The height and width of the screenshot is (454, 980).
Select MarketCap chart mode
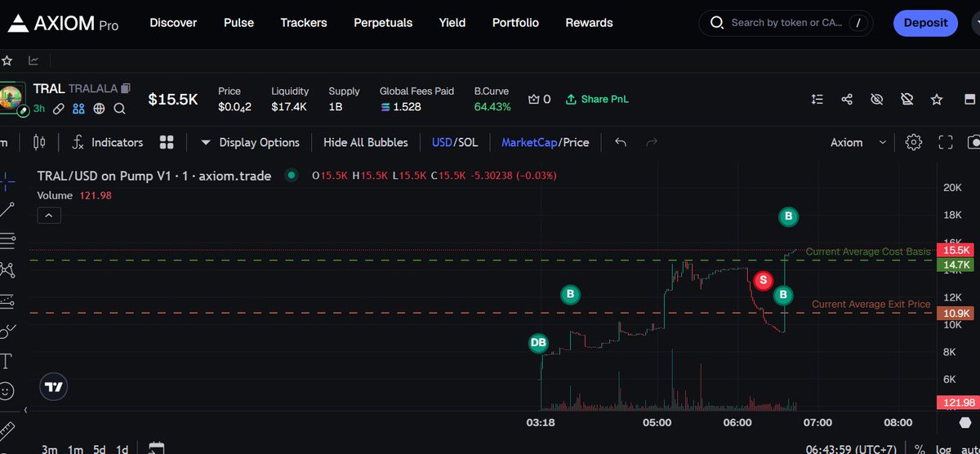(529, 142)
